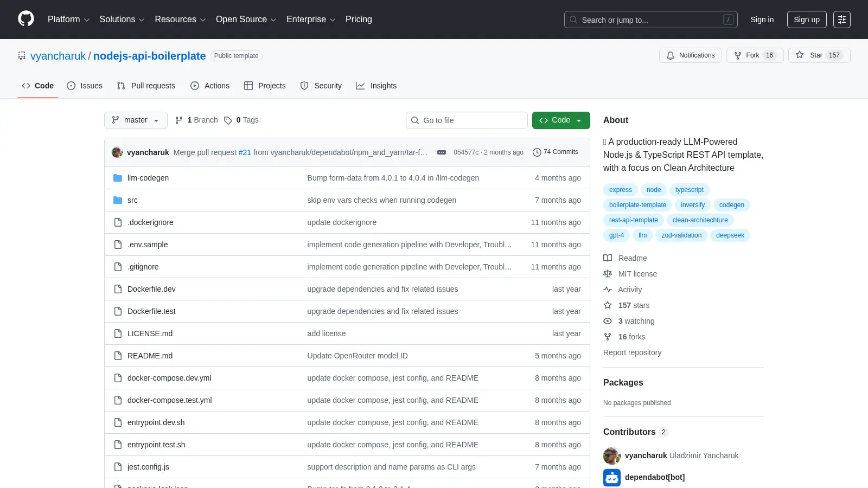This screenshot has height=488, width=868.
Task: Click the Readme book icon
Action: coord(608,258)
